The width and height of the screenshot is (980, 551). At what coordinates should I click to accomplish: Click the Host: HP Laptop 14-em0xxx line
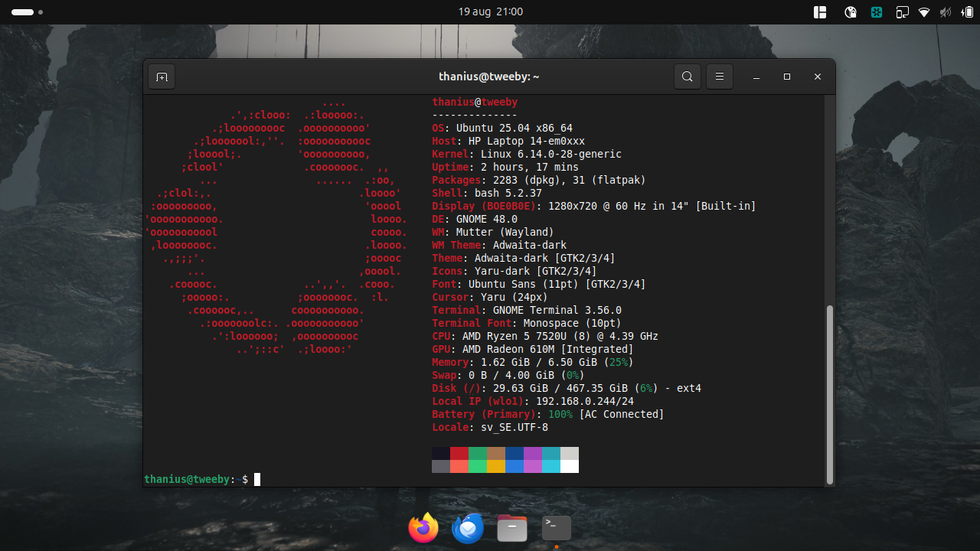pos(508,141)
